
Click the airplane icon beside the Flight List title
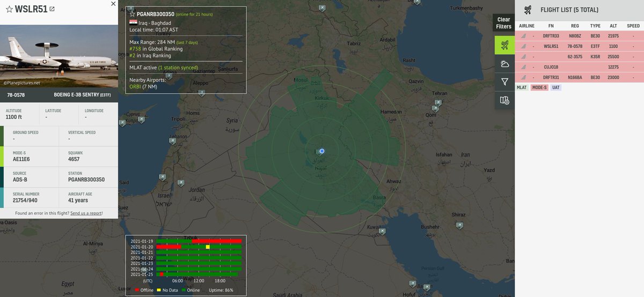click(528, 10)
